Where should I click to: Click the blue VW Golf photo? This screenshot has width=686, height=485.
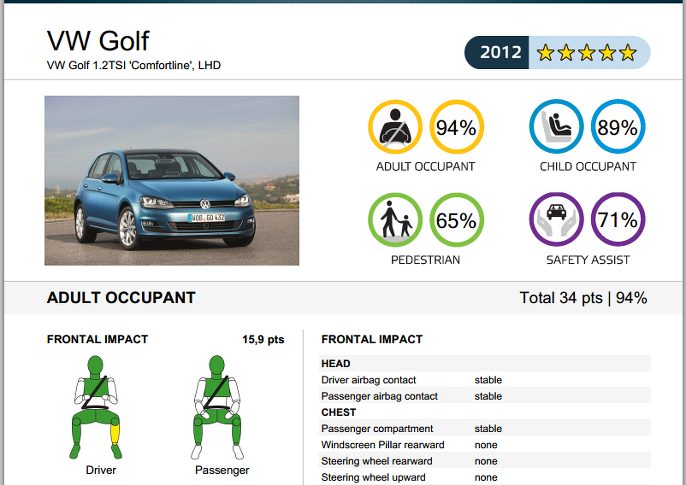[172, 181]
